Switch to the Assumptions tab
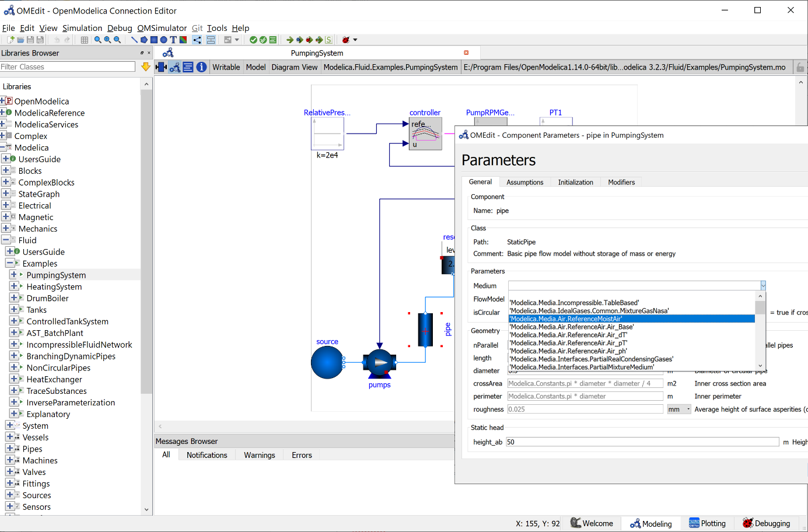This screenshot has width=808, height=532. tap(524, 183)
